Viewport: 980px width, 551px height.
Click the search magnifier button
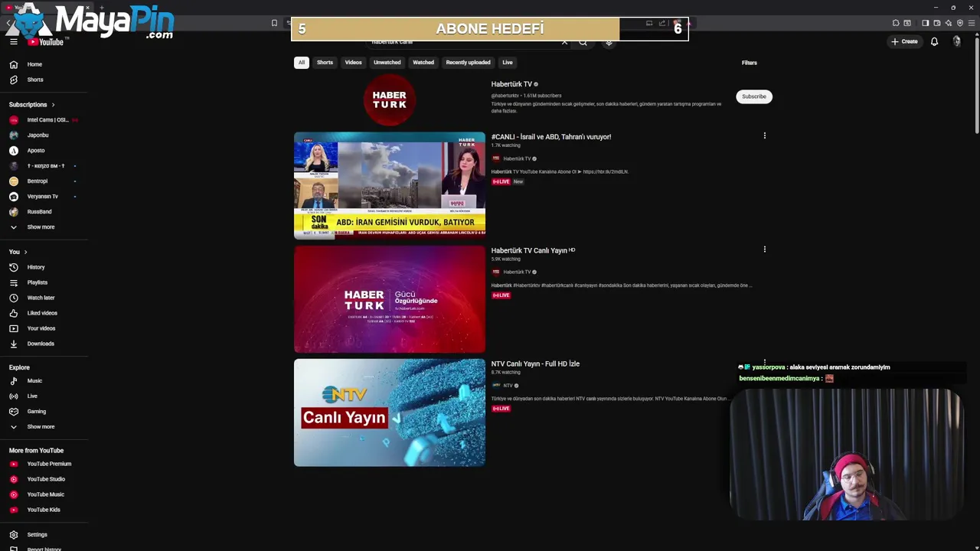click(x=583, y=43)
